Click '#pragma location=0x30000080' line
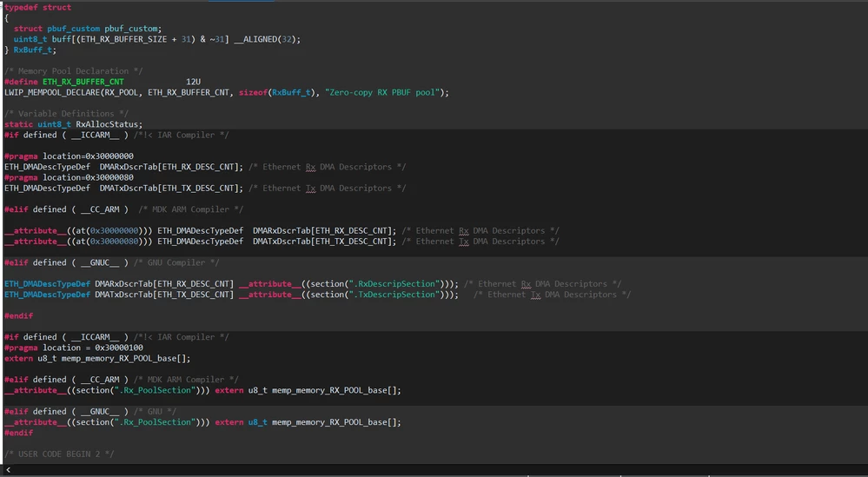This screenshot has height=477, width=868. 69,177
